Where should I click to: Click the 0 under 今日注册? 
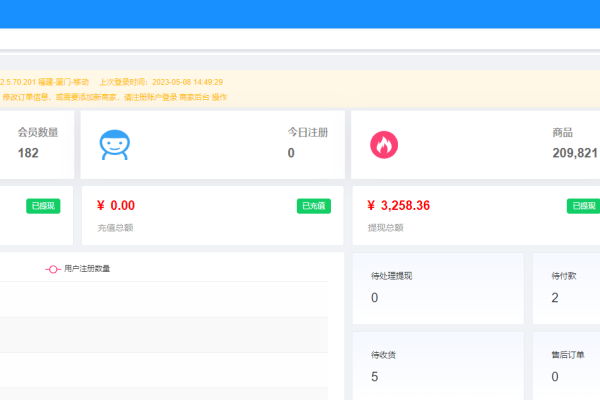click(291, 153)
